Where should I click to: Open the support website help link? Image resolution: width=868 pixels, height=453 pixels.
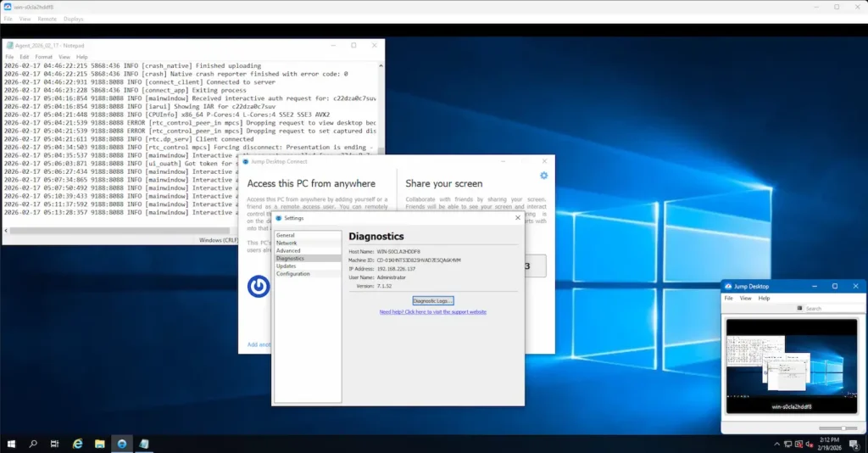coord(433,312)
